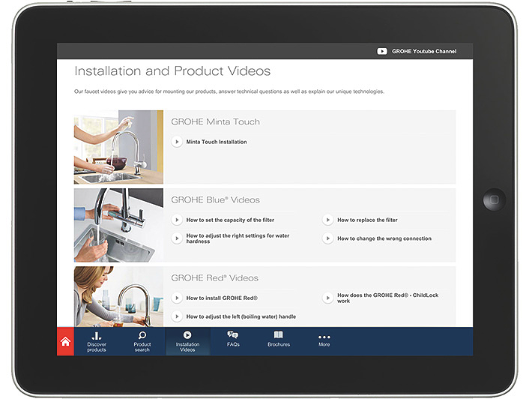532x399 pixels.
Task: Click 'GROHE Red® Videos' section heading
Action: 215,278
